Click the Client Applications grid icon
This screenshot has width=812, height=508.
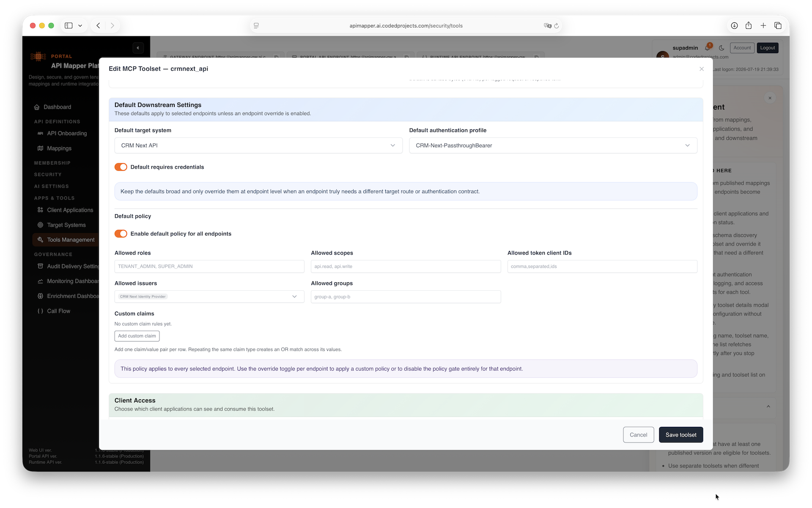[x=40, y=210]
